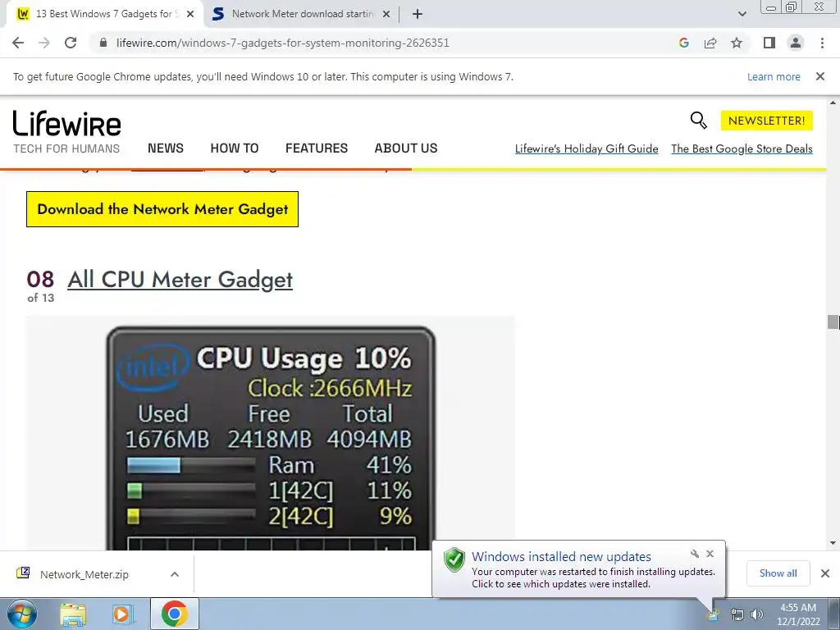
Task: Open the Chrome profile avatar
Action: point(796,43)
